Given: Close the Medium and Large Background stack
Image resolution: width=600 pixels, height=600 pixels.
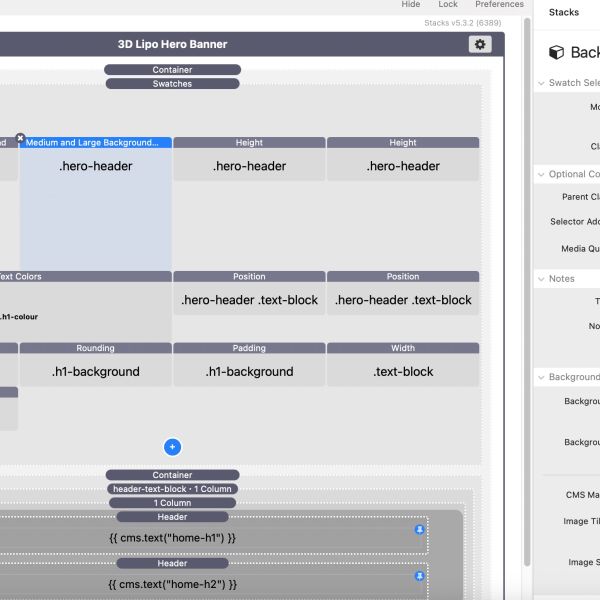Looking at the screenshot, I should pyautogui.click(x=20, y=138).
